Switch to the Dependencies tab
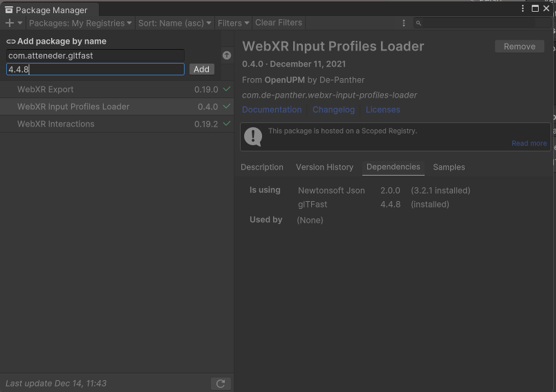 click(x=393, y=167)
